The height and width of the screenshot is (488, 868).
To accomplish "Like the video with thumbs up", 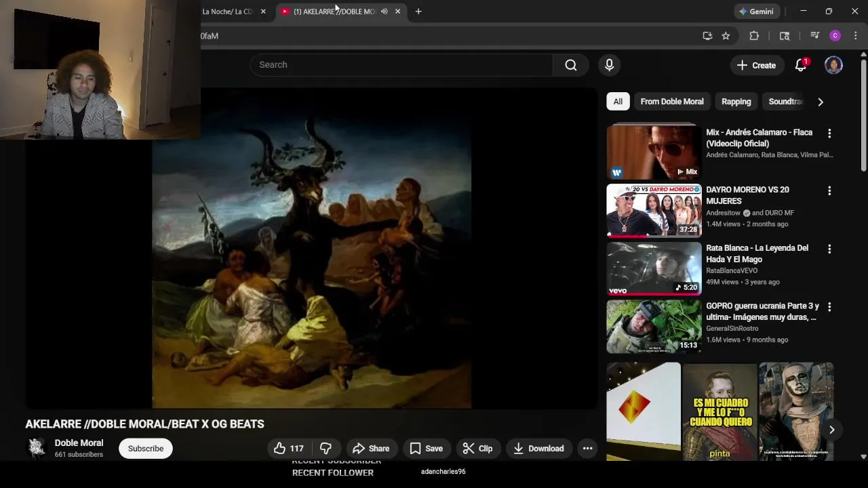I will pyautogui.click(x=289, y=449).
